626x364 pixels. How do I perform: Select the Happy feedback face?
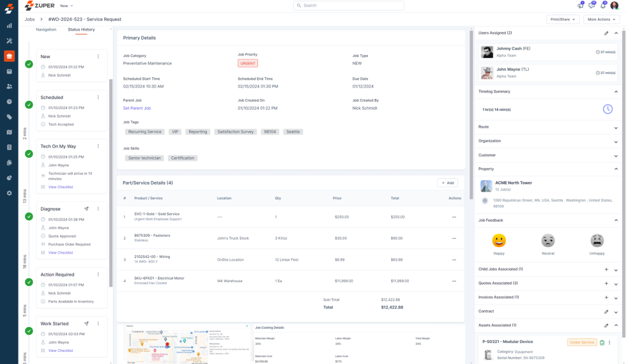pyautogui.click(x=499, y=241)
